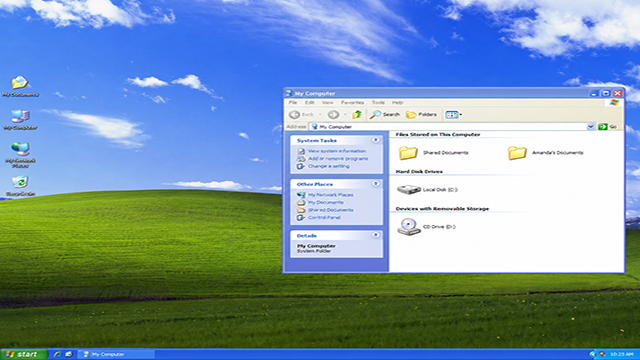This screenshot has height=360, width=640.
Task: Click the Windows flag logo in menu bar
Action: 614,102
